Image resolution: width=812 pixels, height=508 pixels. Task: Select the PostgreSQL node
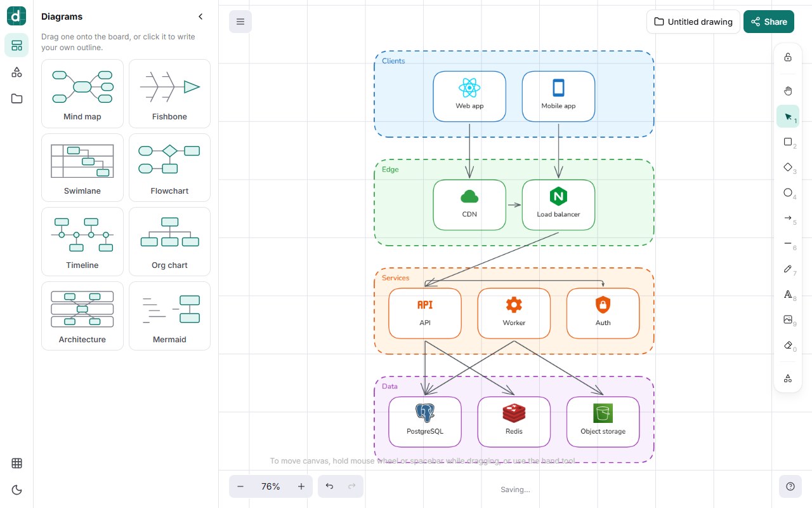point(425,422)
